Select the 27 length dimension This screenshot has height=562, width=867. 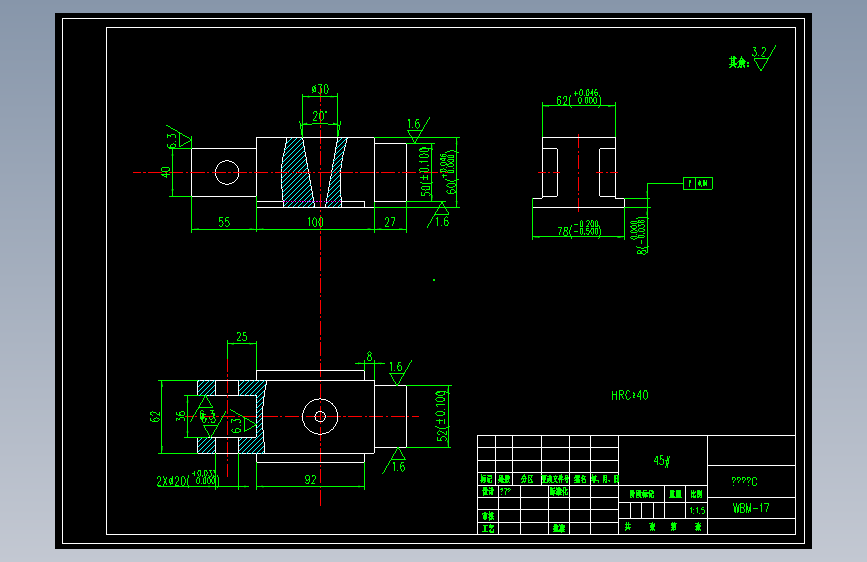coord(390,222)
